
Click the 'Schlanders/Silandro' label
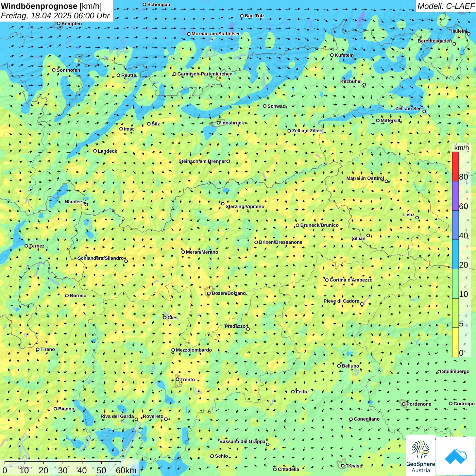101,258
